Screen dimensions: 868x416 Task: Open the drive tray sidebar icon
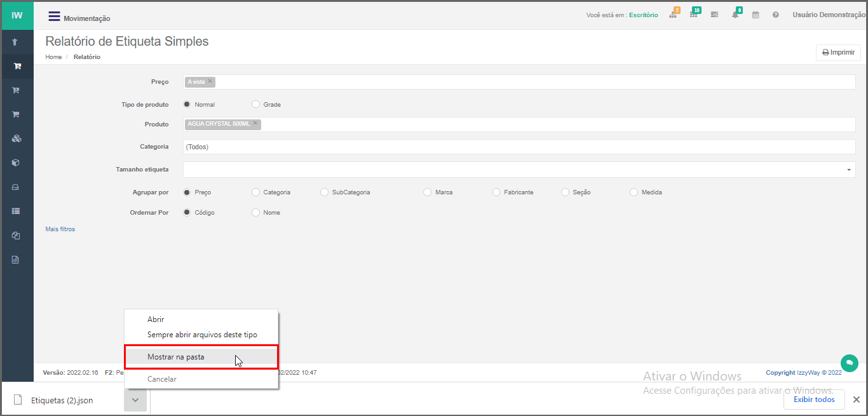(17, 187)
